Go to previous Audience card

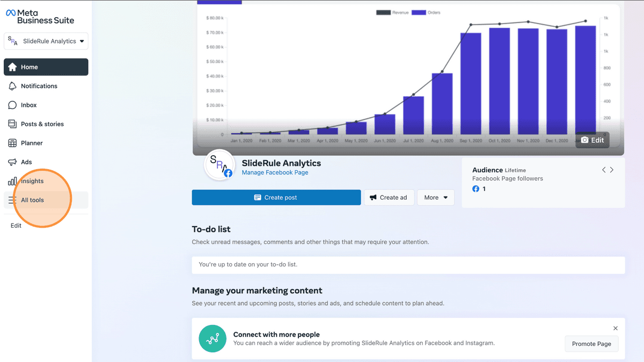(x=604, y=170)
